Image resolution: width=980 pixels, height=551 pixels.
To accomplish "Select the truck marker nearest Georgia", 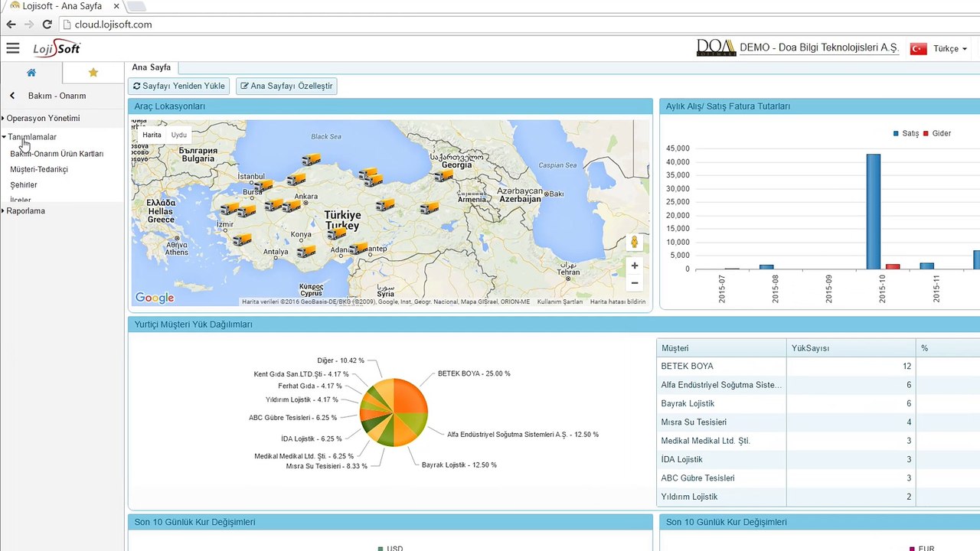I will pyautogui.click(x=443, y=175).
